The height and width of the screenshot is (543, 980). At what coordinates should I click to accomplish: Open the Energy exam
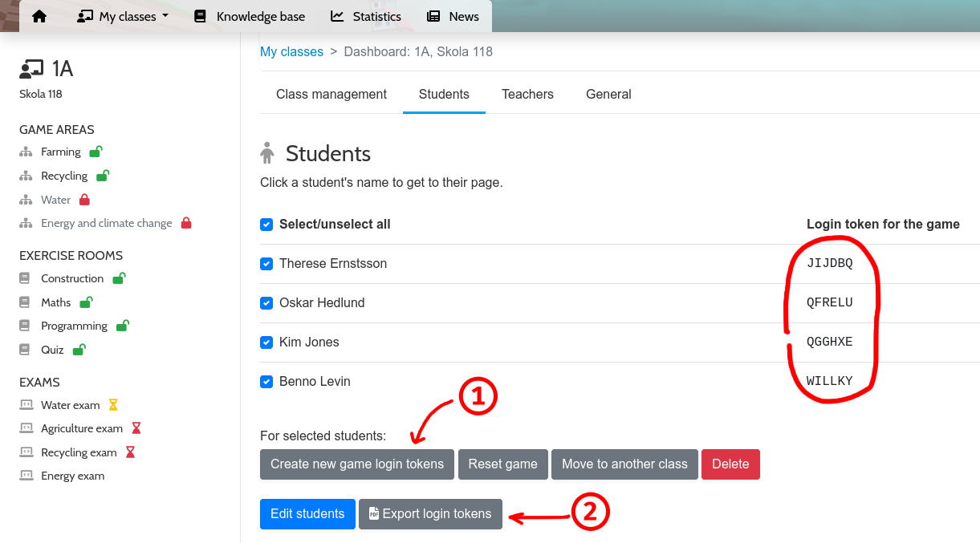(72, 476)
